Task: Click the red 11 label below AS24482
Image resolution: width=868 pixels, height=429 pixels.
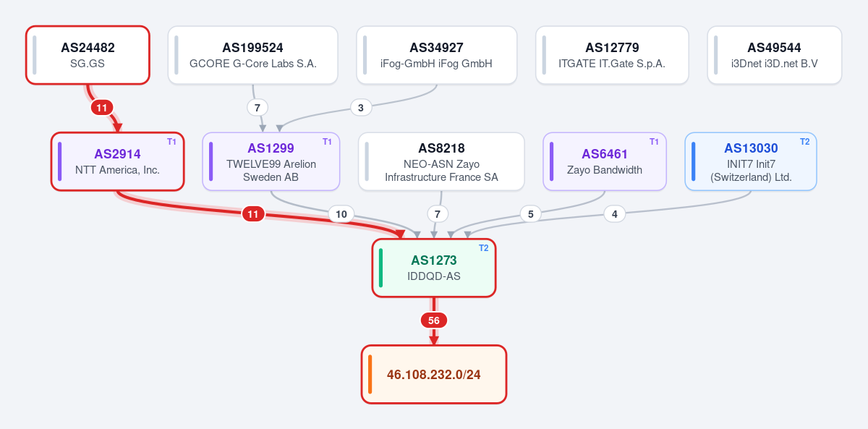Action: coord(102,108)
